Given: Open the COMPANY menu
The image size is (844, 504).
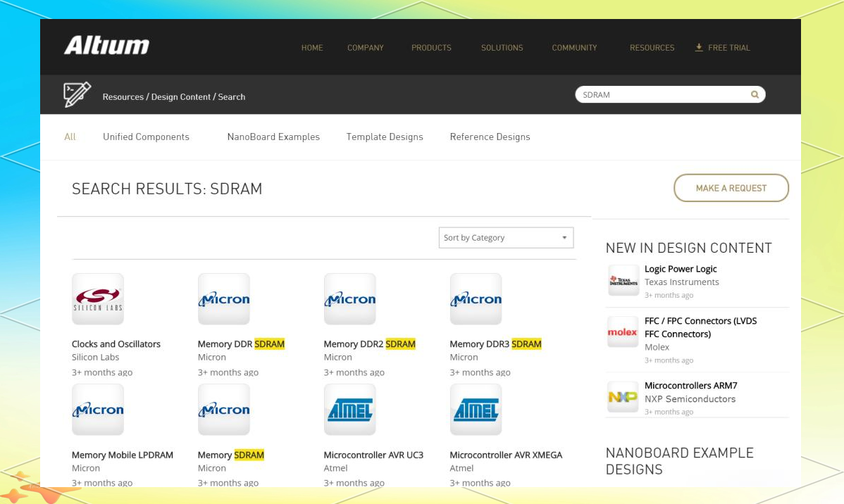Looking at the screenshot, I should pyautogui.click(x=366, y=48).
